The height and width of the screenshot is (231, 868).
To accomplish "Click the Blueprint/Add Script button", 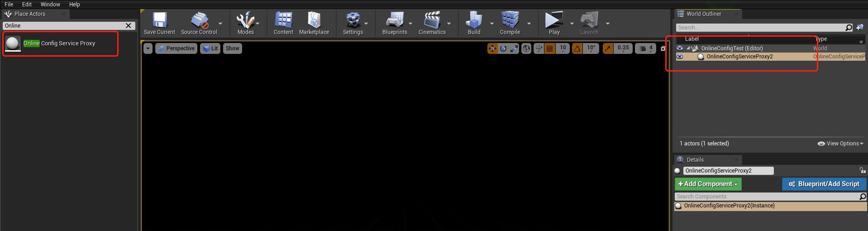I will pos(824,184).
